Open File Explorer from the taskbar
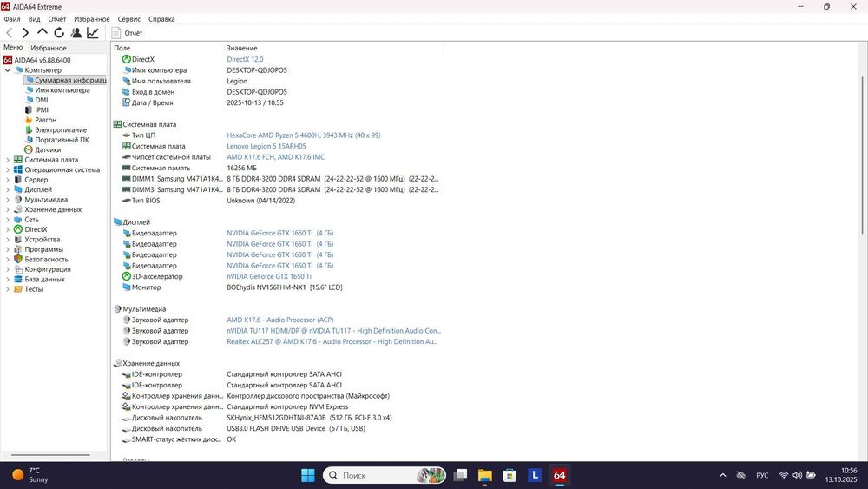This screenshot has width=868, height=489. coord(485,475)
